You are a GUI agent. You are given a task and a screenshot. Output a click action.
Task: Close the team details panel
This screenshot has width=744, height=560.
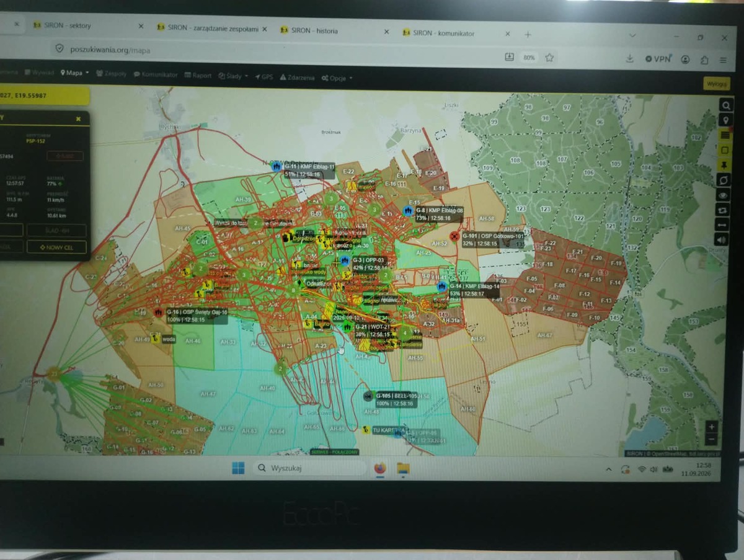pos(78,118)
